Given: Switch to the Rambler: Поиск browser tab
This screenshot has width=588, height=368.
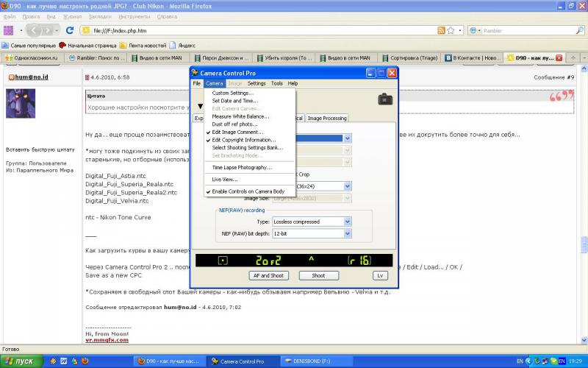Looking at the screenshot, I should (96, 58).
